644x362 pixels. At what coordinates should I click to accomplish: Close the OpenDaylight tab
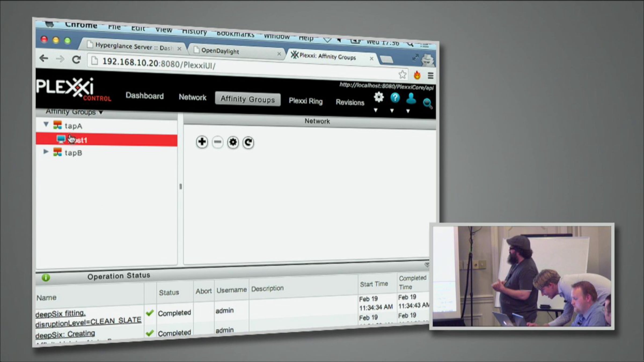(279, 54)
